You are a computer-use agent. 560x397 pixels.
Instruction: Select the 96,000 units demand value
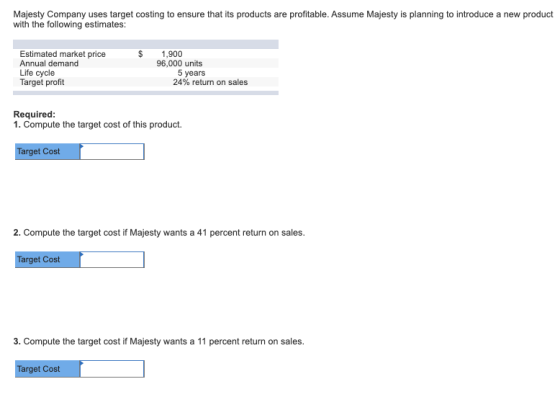pos(179,63)
